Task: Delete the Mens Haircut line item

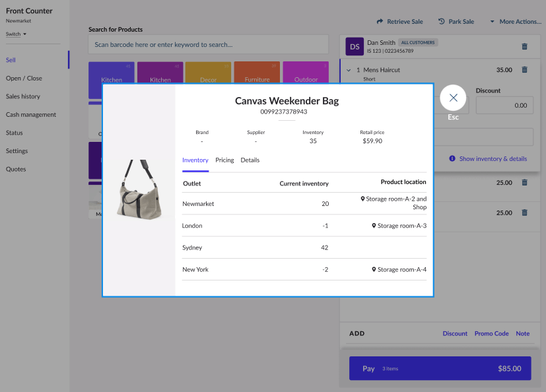Action: 524,69
